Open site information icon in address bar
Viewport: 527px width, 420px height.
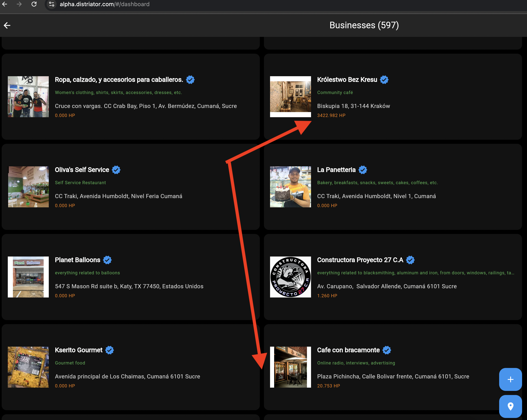(52, 4)
